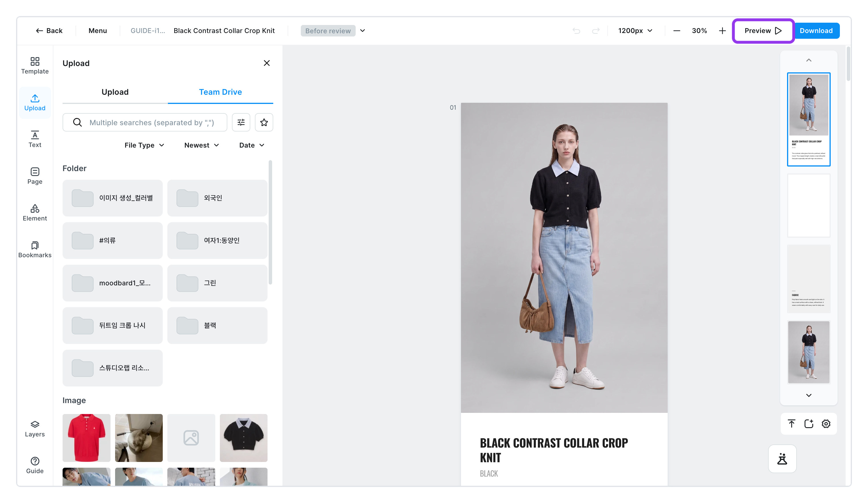Open the Page panel

[35, 176]
